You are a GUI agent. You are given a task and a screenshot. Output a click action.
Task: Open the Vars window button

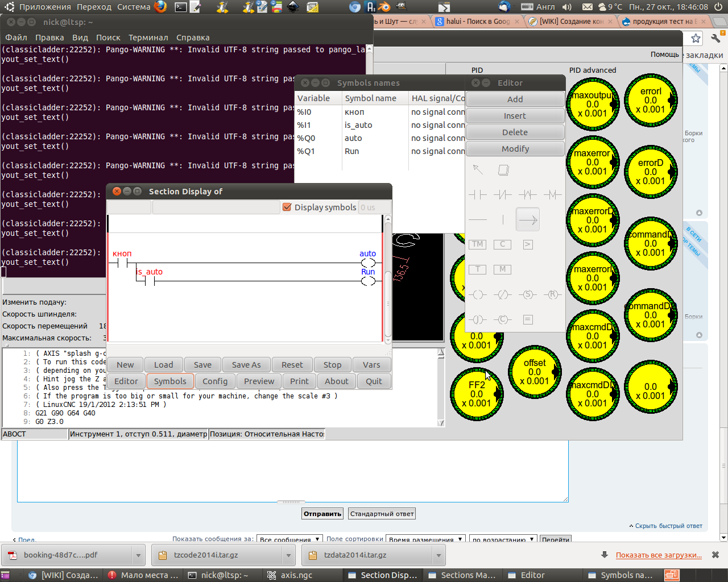click(x=371, y=365)
